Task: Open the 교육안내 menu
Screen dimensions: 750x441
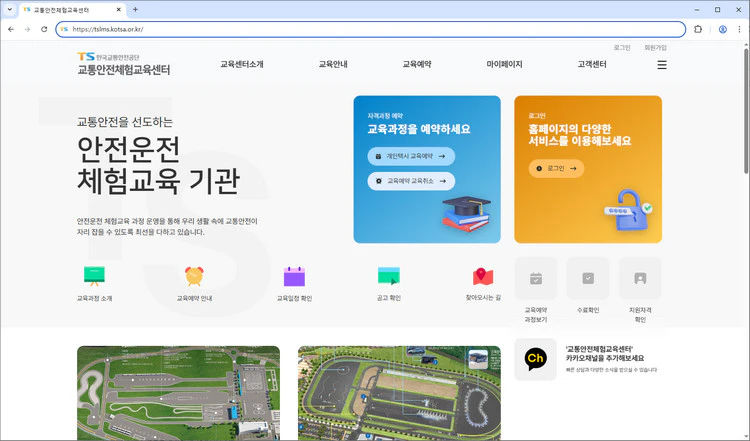Action: point(333,64)
